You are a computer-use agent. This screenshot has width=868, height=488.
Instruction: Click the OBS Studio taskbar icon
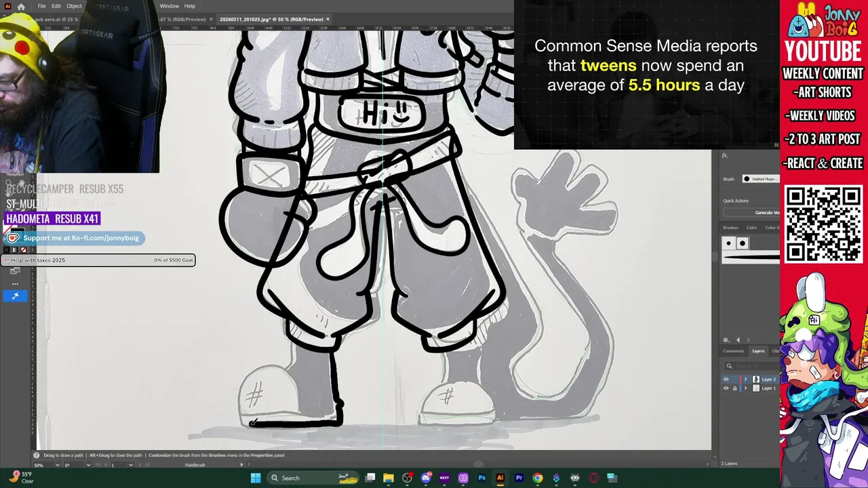coord(408,478)
